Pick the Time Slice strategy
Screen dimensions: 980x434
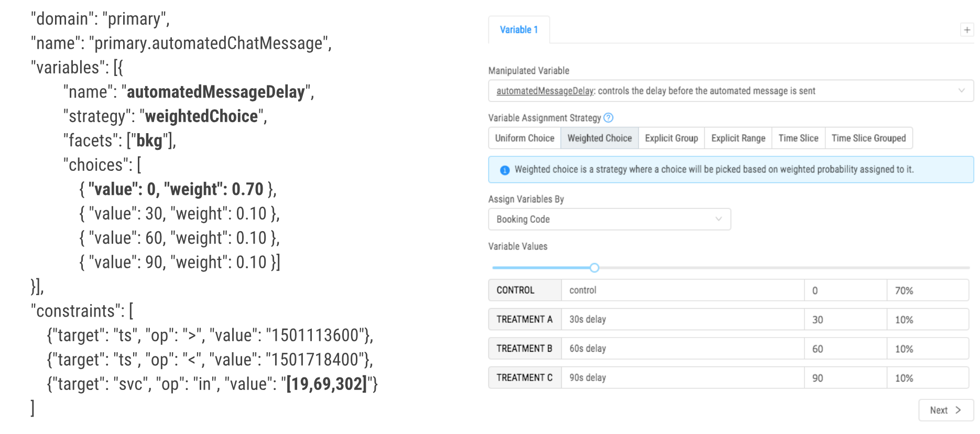click(x=798, y=138)
